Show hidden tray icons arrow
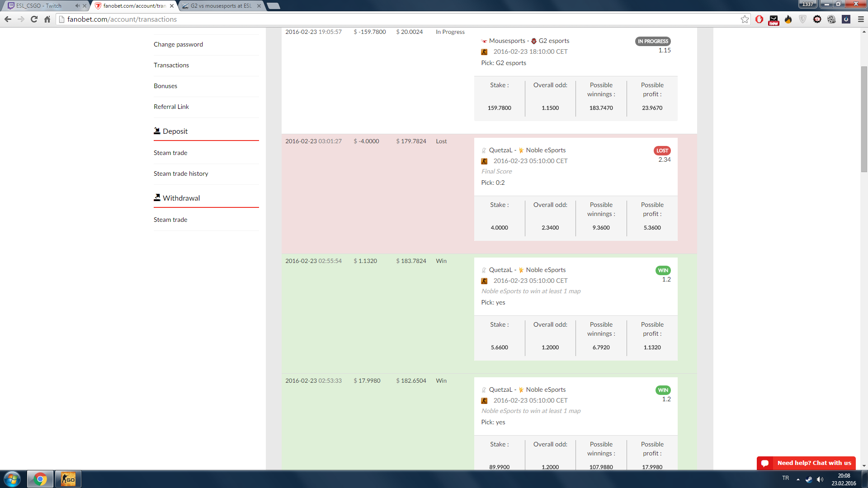 click(798, 479)
